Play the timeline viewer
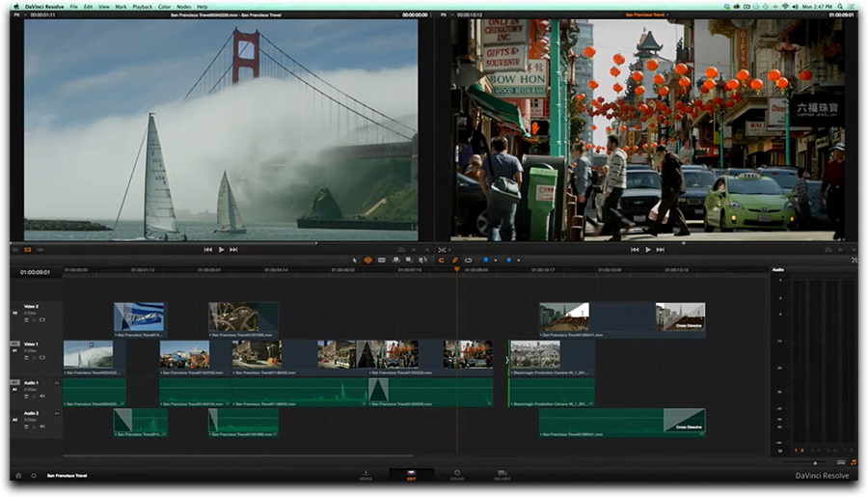 point(648,250)
